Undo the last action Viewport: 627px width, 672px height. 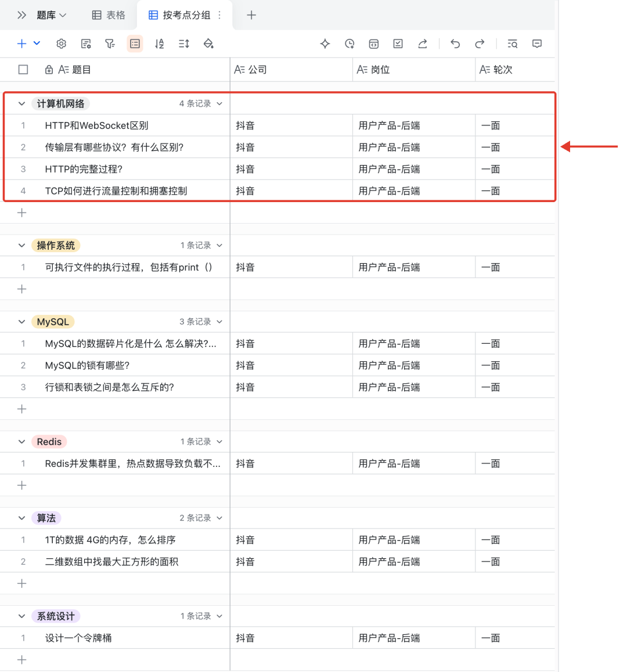[x=455, y=44]
